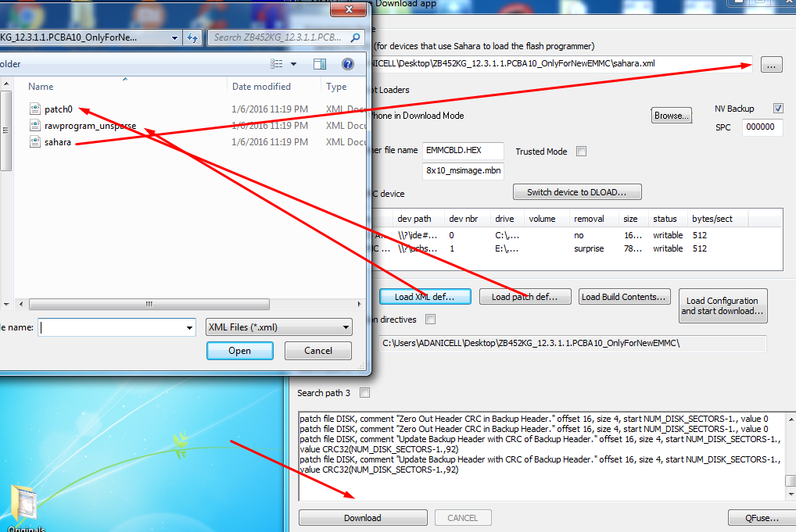Screen dimensions: 796x532
Task: Toggle the preview pane icon
Action: pos(320,64)
